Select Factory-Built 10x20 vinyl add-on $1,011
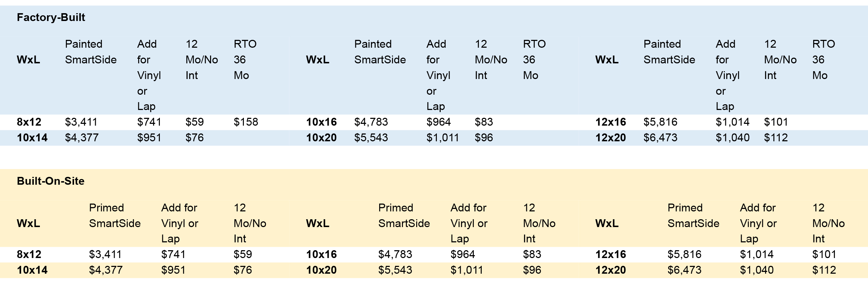 tap(443, 138)
